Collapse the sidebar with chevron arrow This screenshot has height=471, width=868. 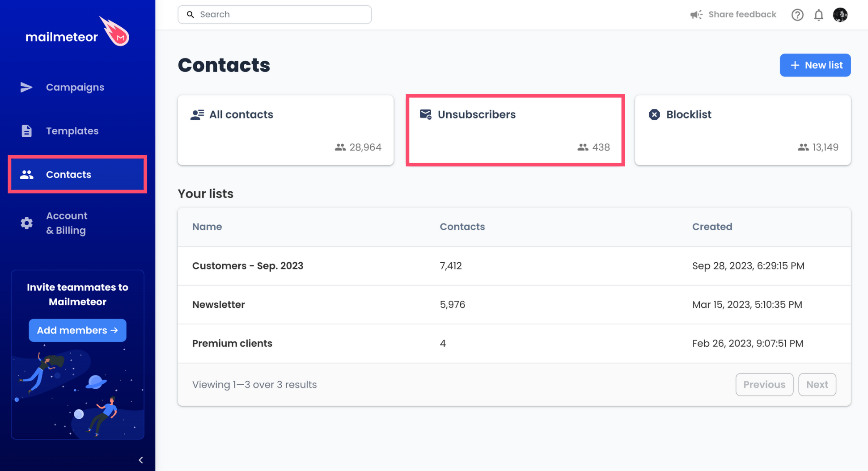coord(141,460)
